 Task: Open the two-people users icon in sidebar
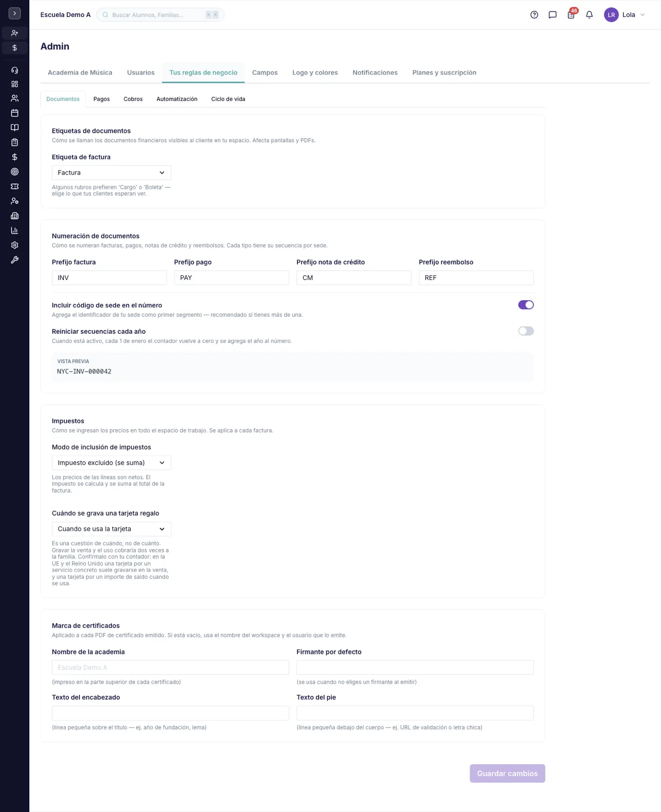(15, 98)
